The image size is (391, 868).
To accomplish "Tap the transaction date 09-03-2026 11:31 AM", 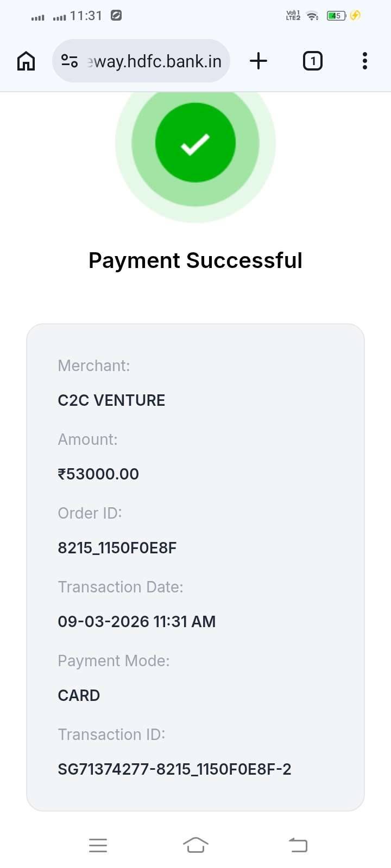I will (137, 622).
